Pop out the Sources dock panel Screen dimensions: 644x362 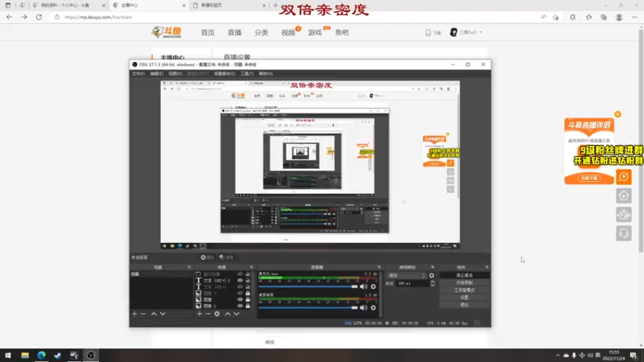tap(251, 267)
